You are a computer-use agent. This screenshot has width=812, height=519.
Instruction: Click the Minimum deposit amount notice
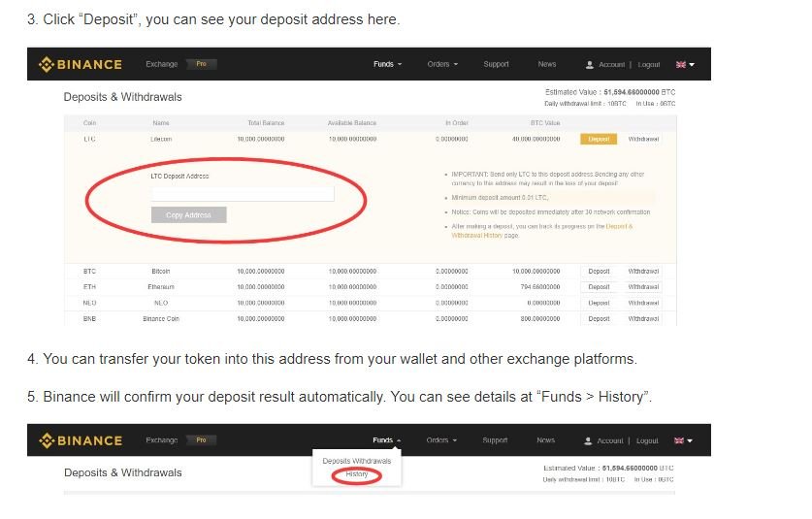500,198
